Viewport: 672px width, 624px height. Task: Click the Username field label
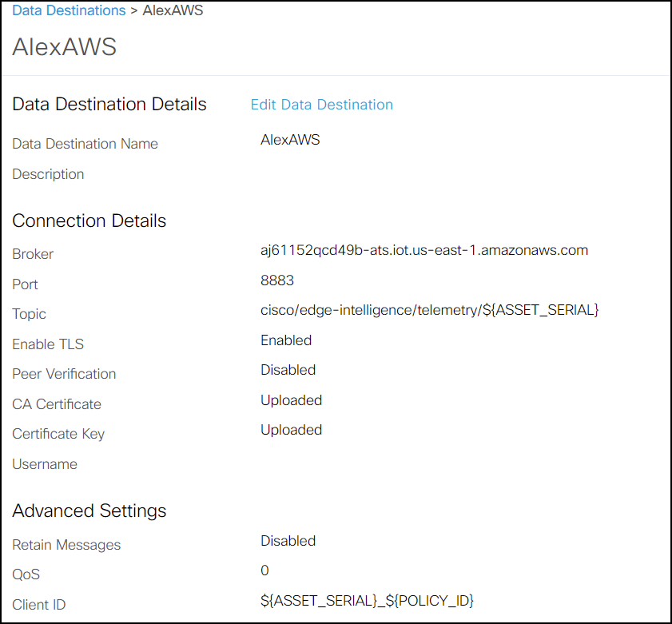pyautogui.click(x=45, y=464)
